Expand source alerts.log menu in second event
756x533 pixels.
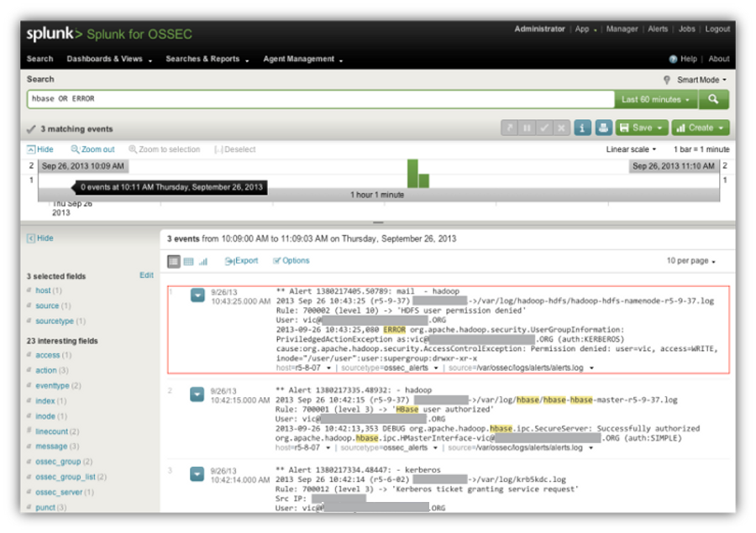click(x=591, y=448)
